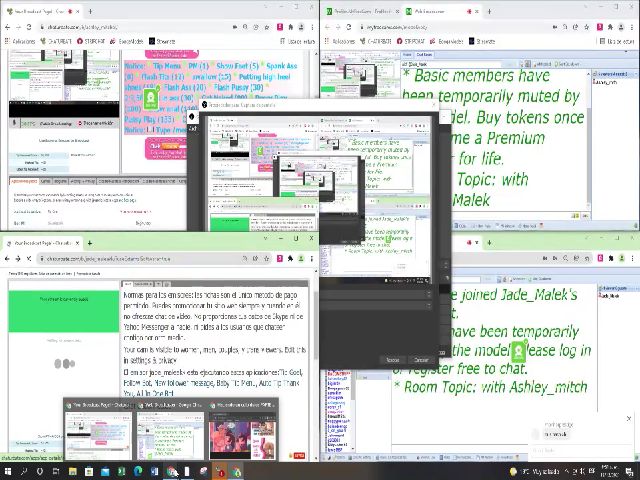Viewport: 640px width, 480px height.
Task: Reload page in top-right Chrome window
Action: click(x=349, y=27)
